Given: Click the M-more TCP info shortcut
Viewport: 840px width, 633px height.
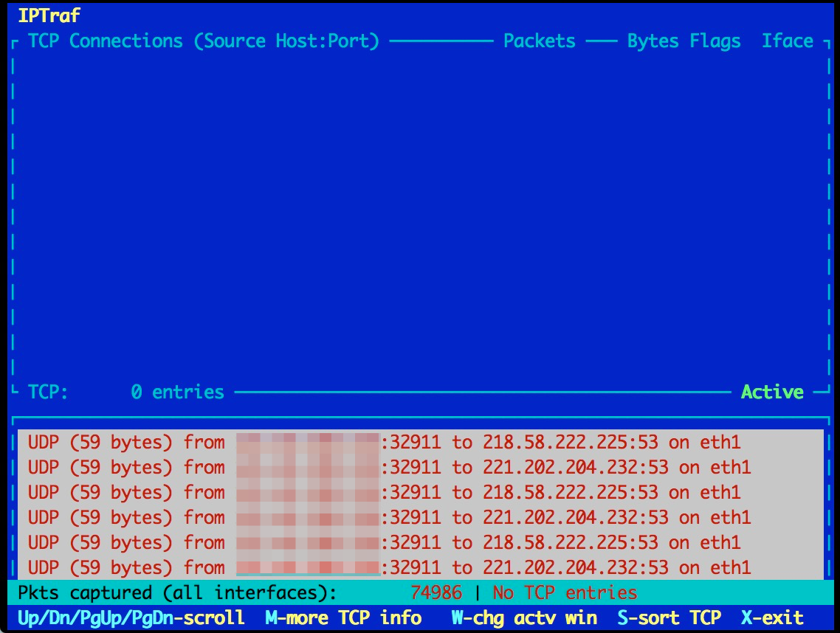Looking at the screenshot, I should tap(343, 618).
